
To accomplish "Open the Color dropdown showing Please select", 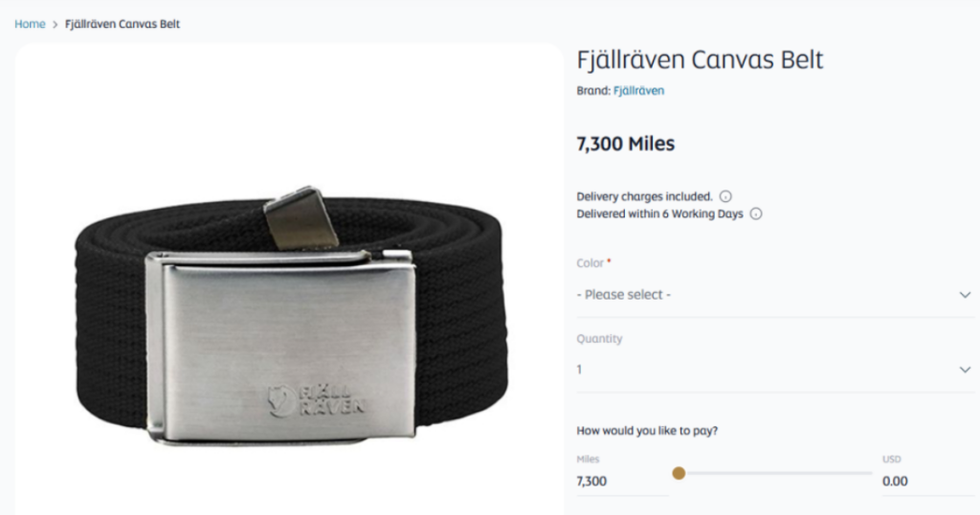I will (766, 295).
